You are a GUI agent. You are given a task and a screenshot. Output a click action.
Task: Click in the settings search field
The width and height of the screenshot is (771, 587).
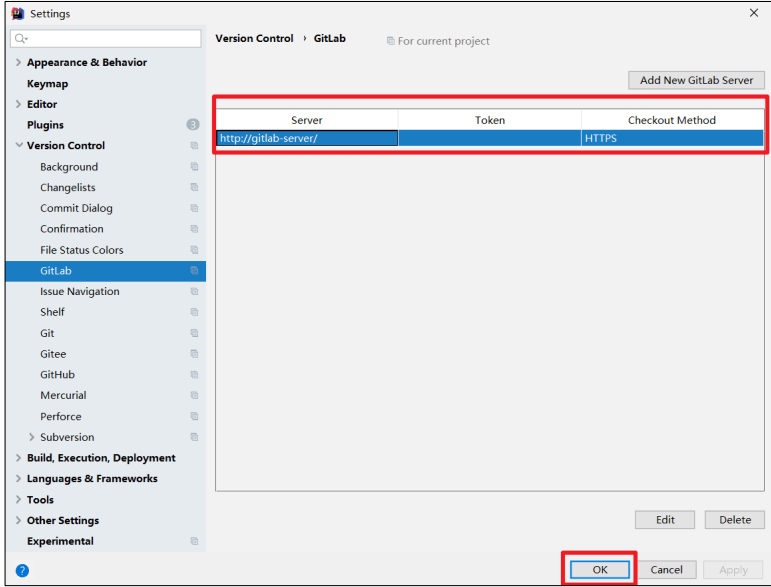[106, 38]
